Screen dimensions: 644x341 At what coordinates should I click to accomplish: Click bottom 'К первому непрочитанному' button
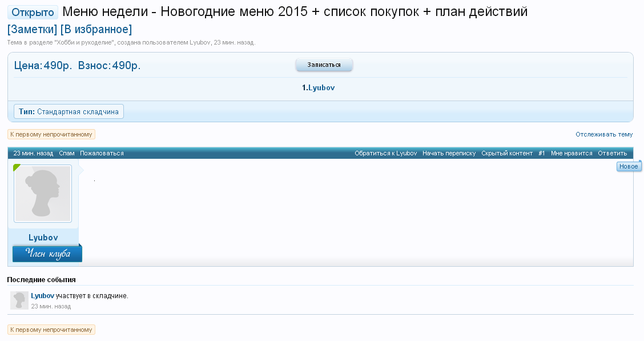pos(51,330)
